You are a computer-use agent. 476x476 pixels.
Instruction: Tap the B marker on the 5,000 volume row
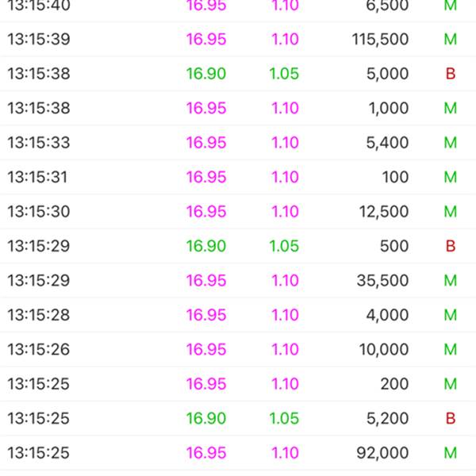(x=451, y=74)
